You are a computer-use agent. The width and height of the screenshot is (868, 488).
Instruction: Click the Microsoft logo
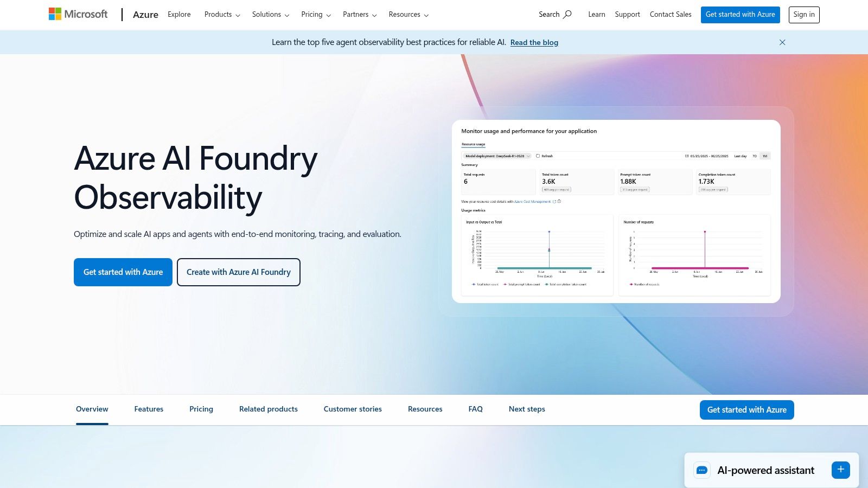coord(78,15)
